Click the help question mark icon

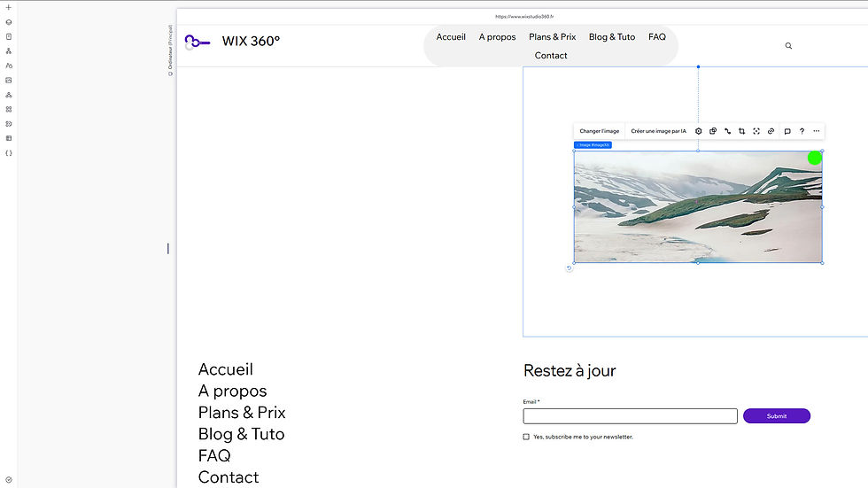[802, 131]
